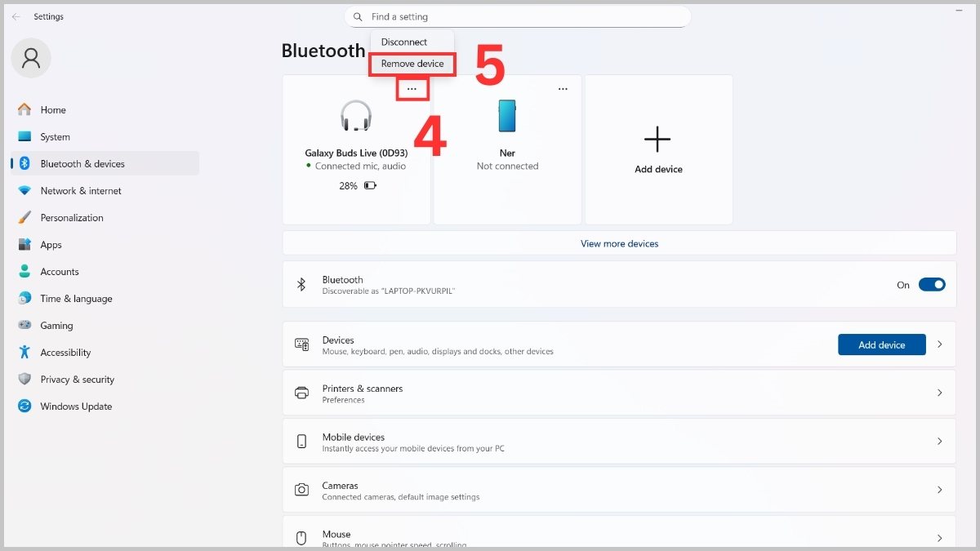980x551 pixels.
Task: Expand the Devices row chevron
Action: click(939, 344)
